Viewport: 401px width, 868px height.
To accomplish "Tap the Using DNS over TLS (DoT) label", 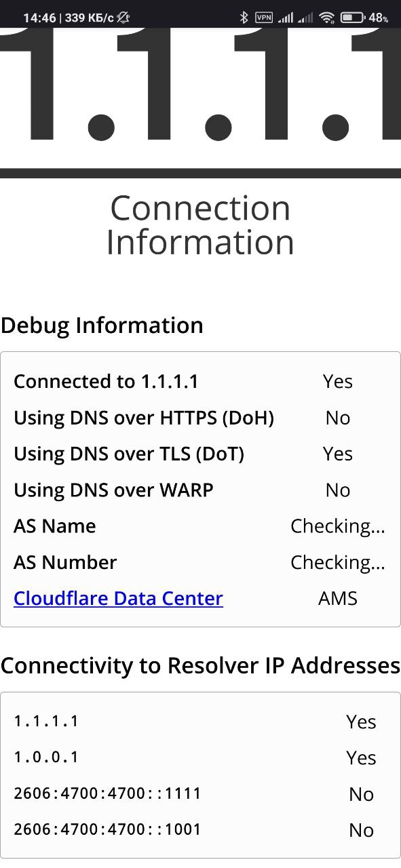I will [x=129, y=454].
